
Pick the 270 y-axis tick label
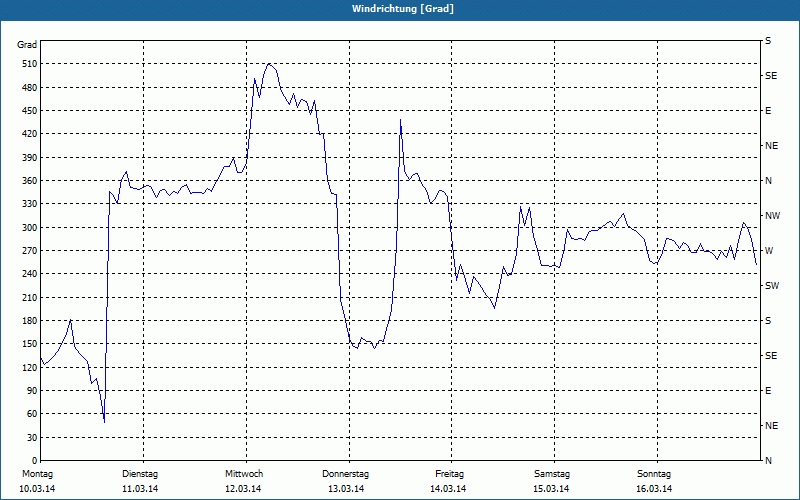point(29,251)
